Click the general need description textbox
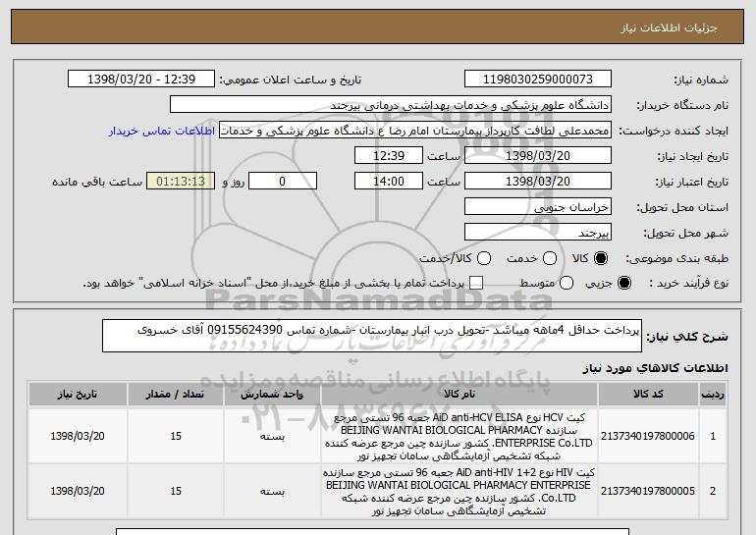 point(372,336)
